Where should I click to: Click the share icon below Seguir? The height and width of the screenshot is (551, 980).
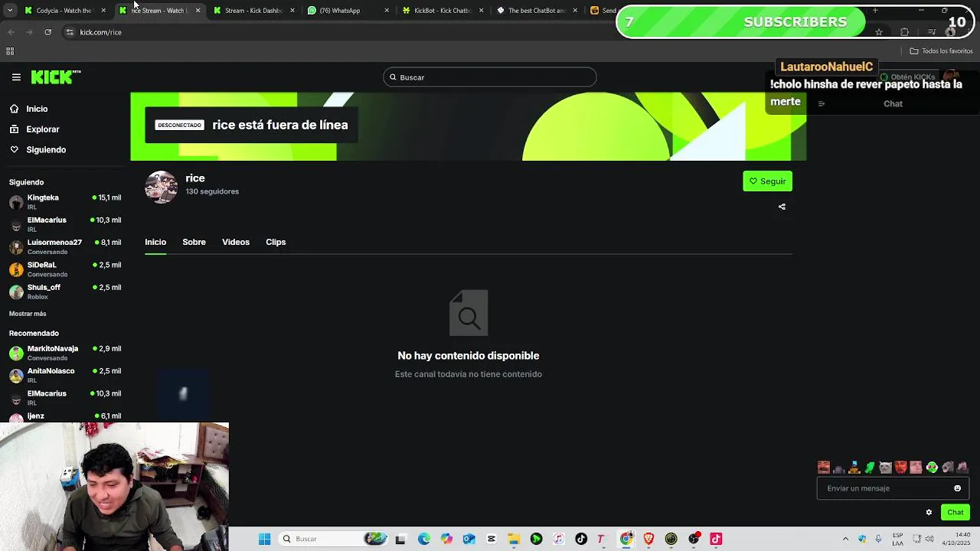pos(782,207)
